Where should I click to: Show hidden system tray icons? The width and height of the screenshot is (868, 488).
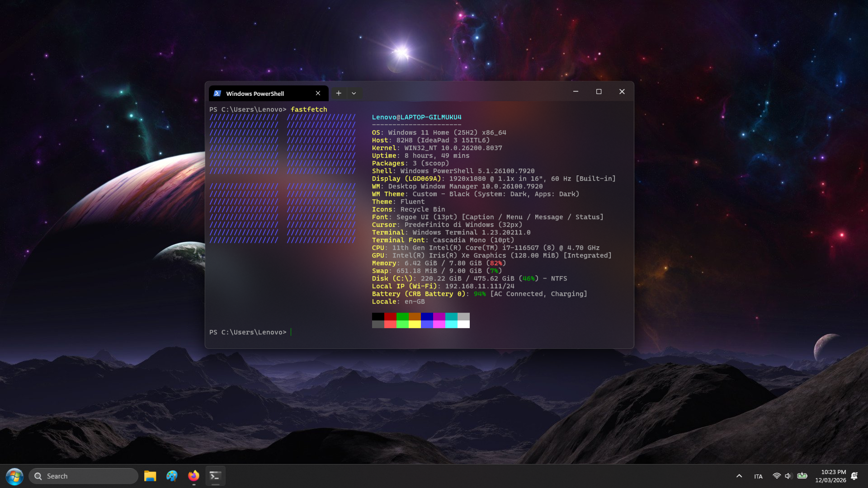tap(739, 476)
